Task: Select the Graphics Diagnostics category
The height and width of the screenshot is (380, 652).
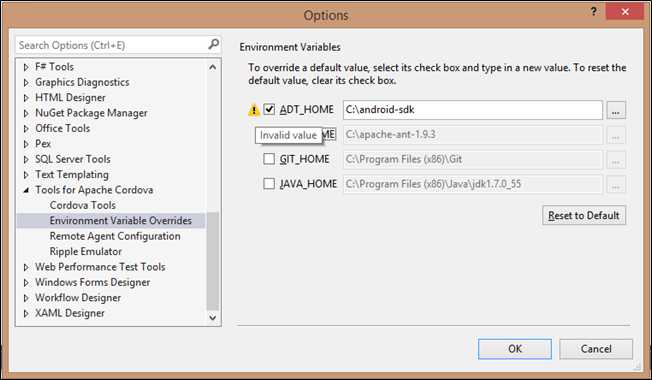Action: (82, 82)
